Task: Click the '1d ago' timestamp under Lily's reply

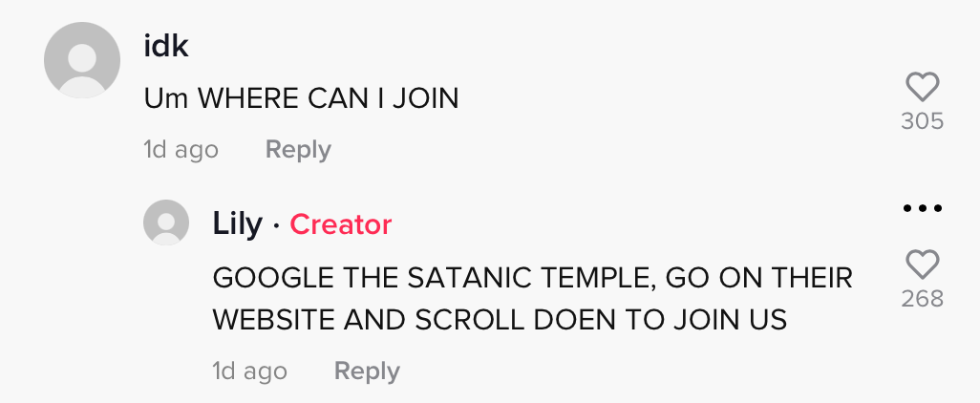Action: (x=250, y=371)
